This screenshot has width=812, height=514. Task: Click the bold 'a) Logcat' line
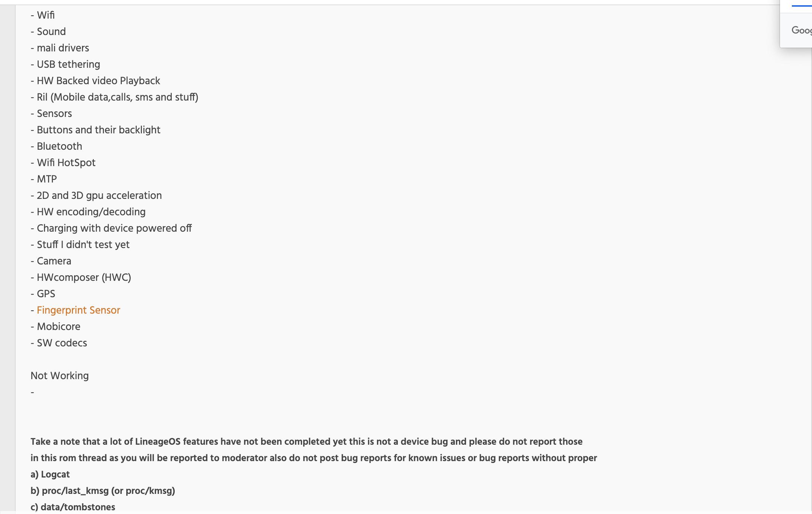(x=50, y=475)
